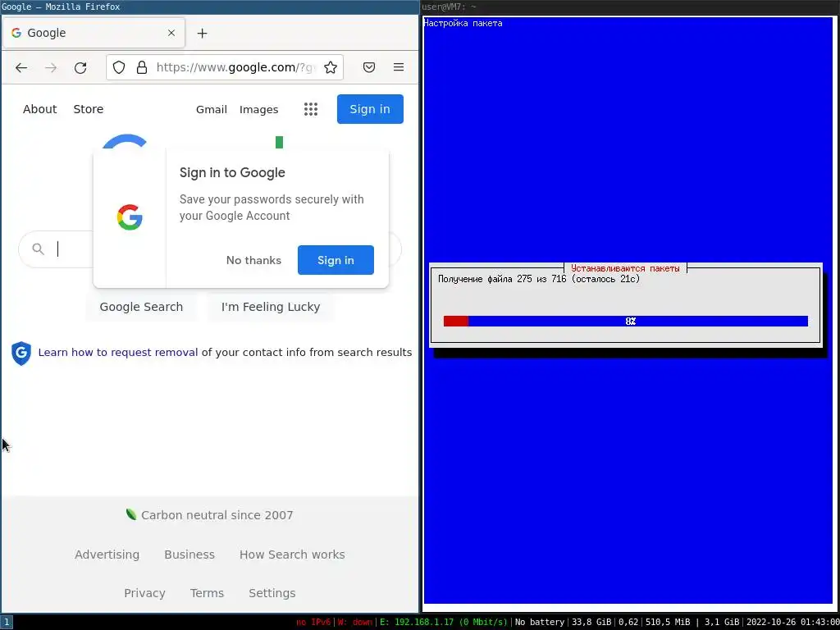Image resolution: width=840 pixels, height=630 pixels.
Task: Open the Google apps grid
Action: (311, 109)
